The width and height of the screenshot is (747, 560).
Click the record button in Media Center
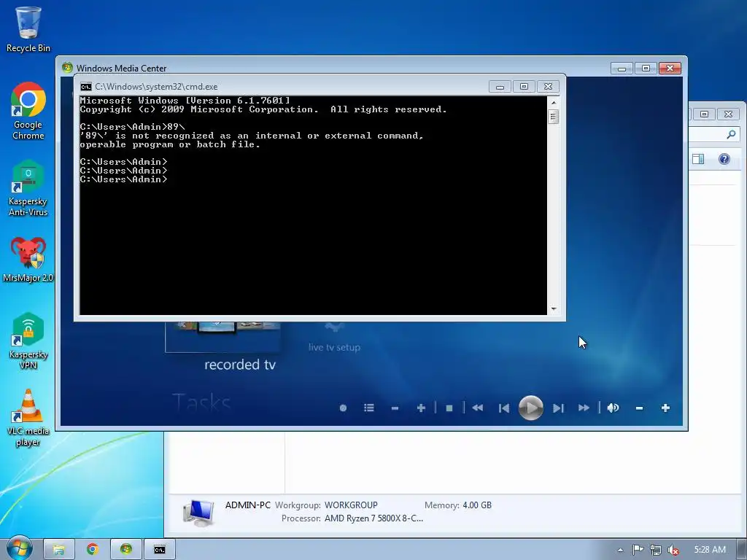tap(343, 408)
